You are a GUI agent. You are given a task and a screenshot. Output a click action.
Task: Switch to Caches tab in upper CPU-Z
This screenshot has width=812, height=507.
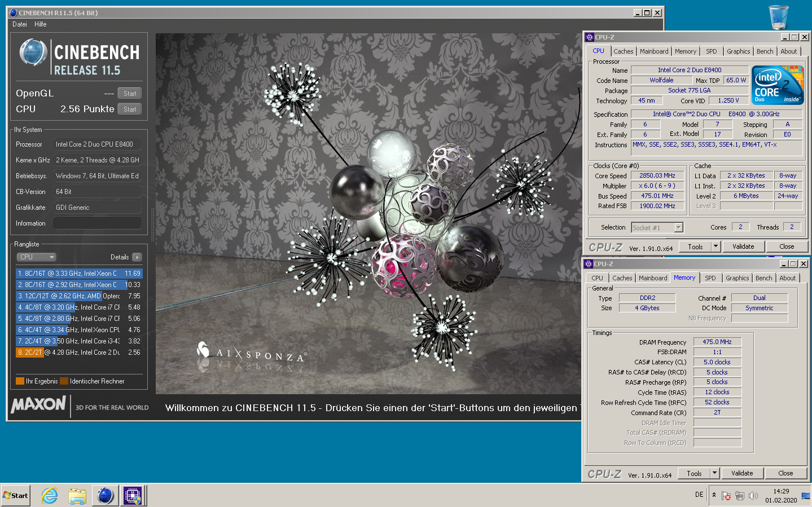tap(624, 51)
